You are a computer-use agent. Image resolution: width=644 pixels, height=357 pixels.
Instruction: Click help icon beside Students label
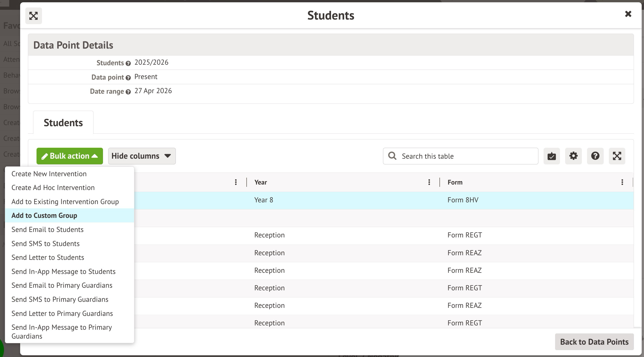tap(128, 64)
